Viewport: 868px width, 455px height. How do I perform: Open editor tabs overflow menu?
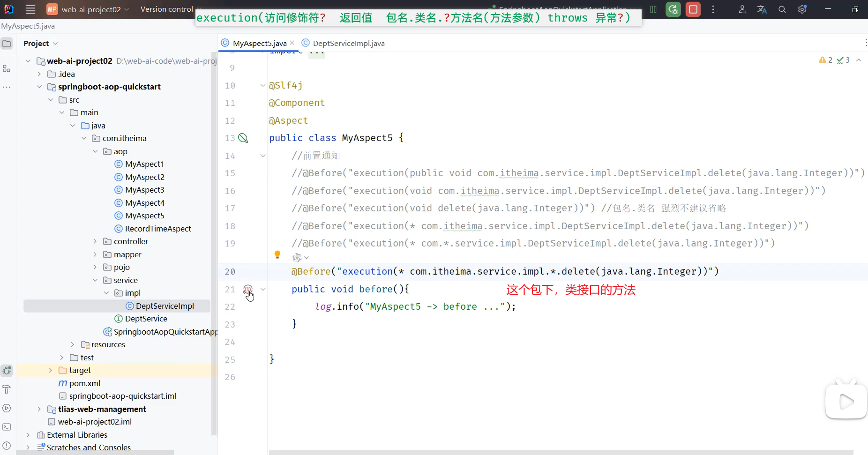[x=866, y=43]
